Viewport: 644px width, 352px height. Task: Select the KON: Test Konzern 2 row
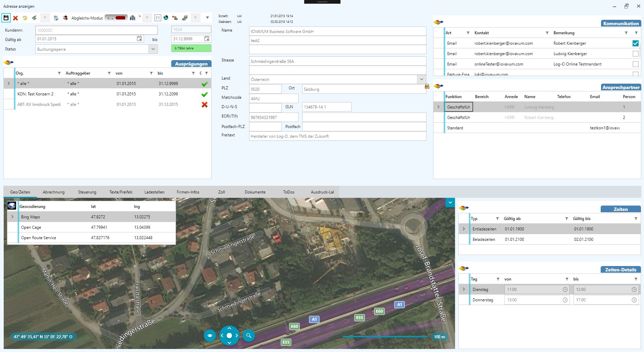[x=107, y=94]
